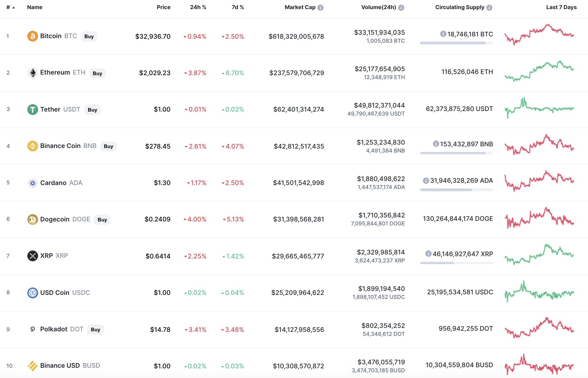Viewport: 588px width, 378px height.
Task: Click info icon beside Bitcoin circulating supply
Action: coord(443,34)
